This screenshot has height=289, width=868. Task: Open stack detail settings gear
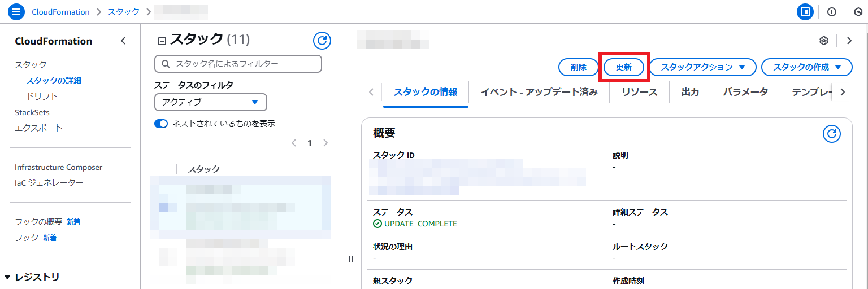click(823, 41)
